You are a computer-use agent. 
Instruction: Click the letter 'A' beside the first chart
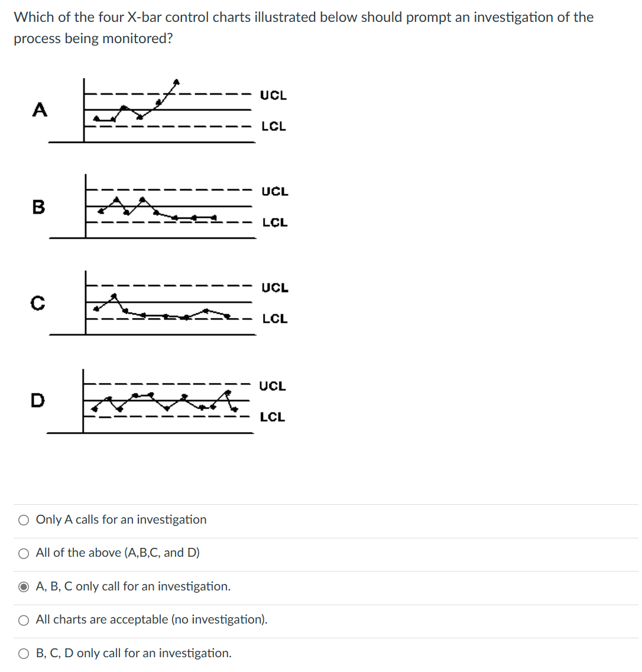coord(39,110)
